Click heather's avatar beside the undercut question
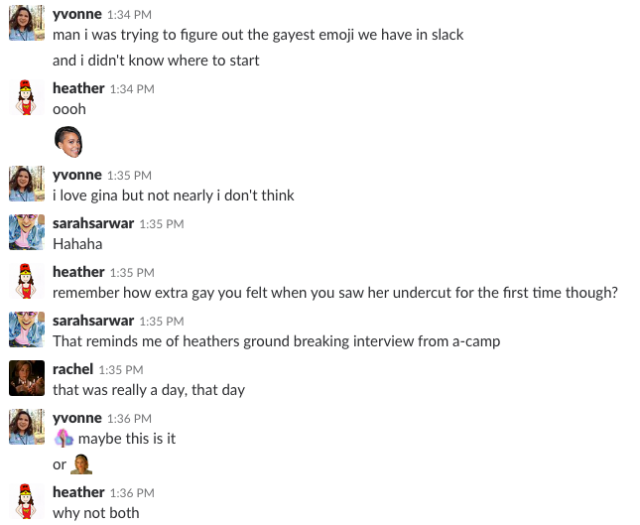The height and width of the screenshot is (525, 640). (27, 281)
